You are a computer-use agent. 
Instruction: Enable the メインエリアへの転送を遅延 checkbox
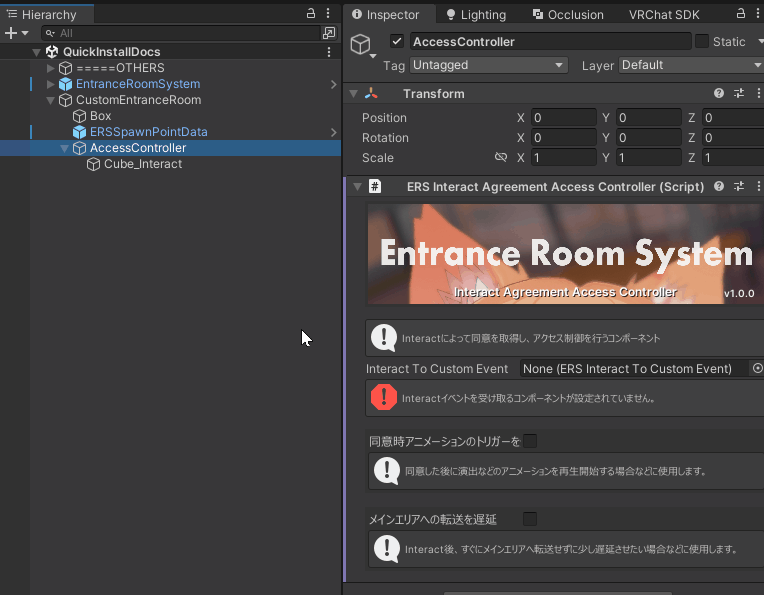[x=530, y=519]
